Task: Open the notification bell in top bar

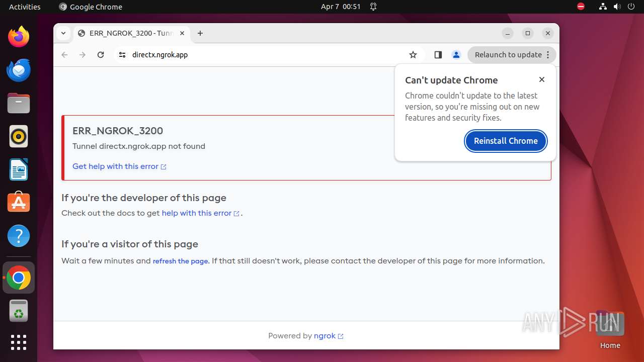Action: pos(373,7)
